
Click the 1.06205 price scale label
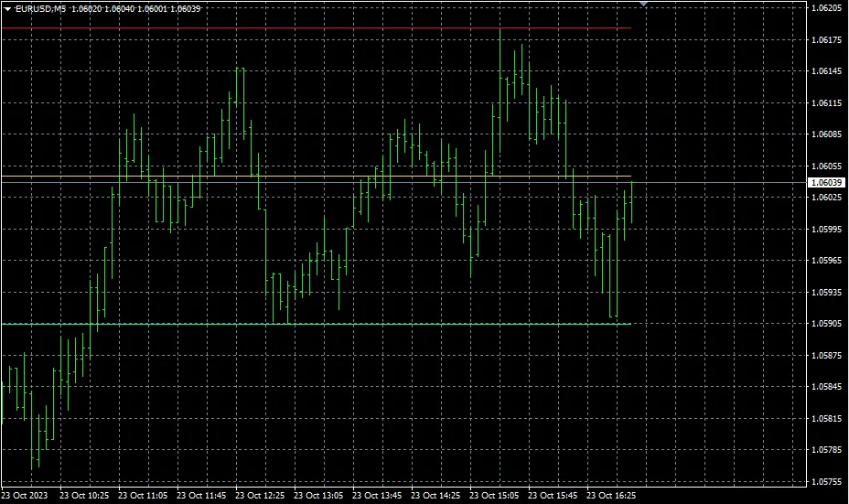point(825,8)
